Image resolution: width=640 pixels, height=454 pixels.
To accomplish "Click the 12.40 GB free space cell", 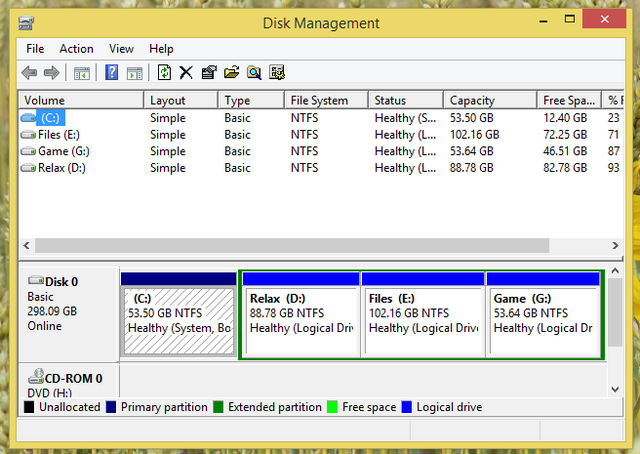I will click(x=565, y=118).
